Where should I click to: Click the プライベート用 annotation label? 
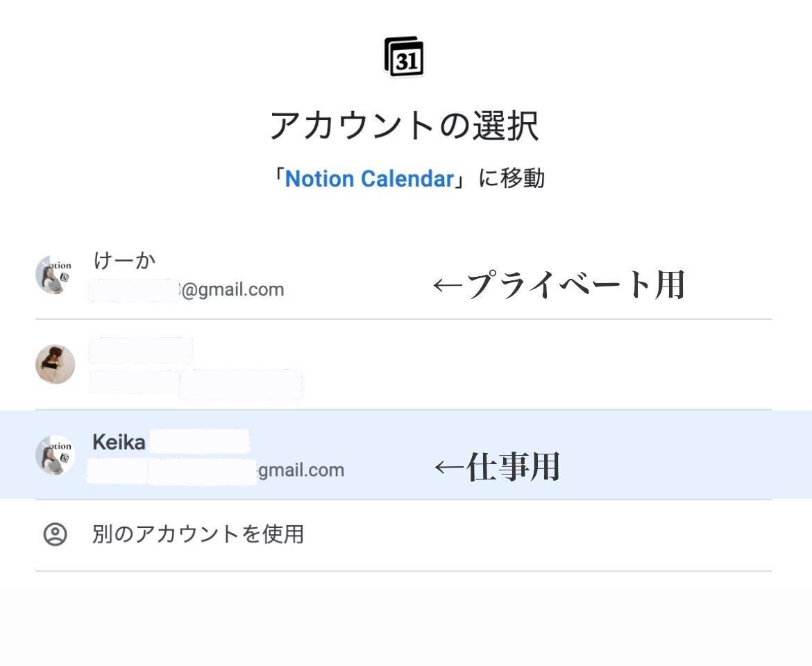[575, 284]
